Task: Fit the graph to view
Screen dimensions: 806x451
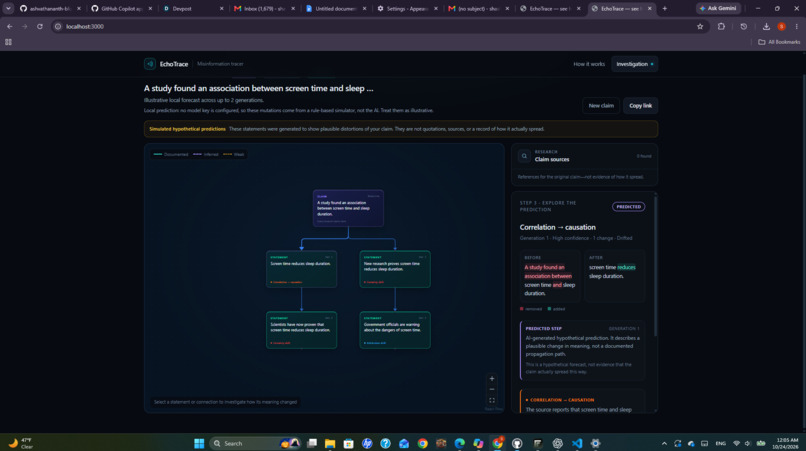Action: click(x=492, y=400)
